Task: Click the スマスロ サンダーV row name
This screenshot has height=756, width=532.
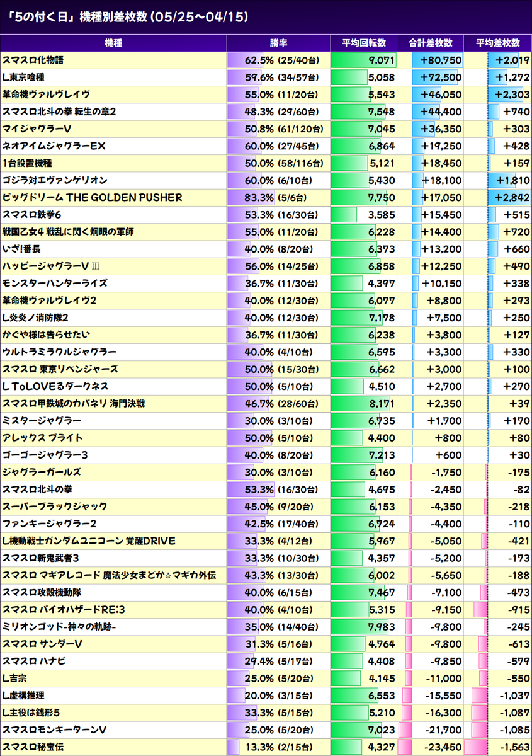Action: (42, 644)
